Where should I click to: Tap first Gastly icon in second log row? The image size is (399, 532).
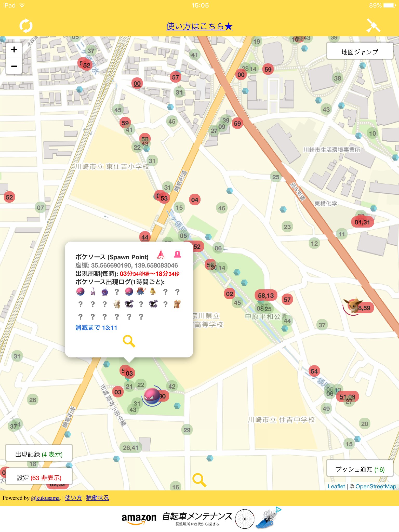(129, 304)
